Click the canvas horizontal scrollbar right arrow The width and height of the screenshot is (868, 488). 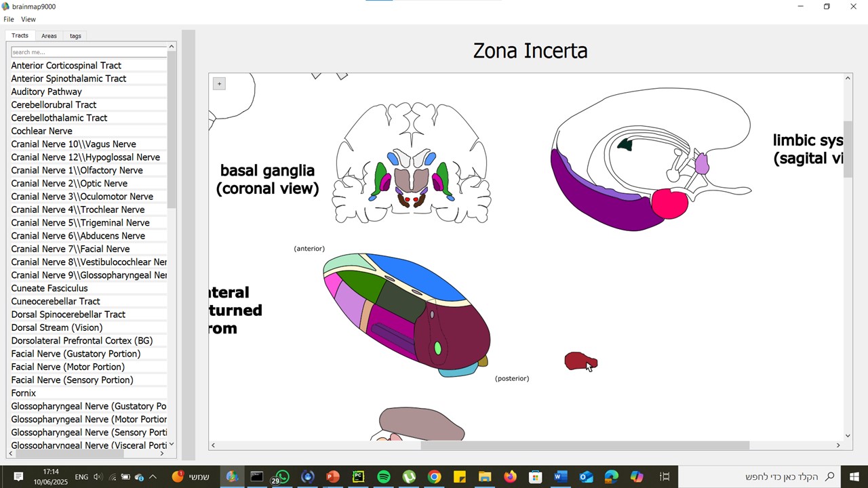(x=838, y=445)
